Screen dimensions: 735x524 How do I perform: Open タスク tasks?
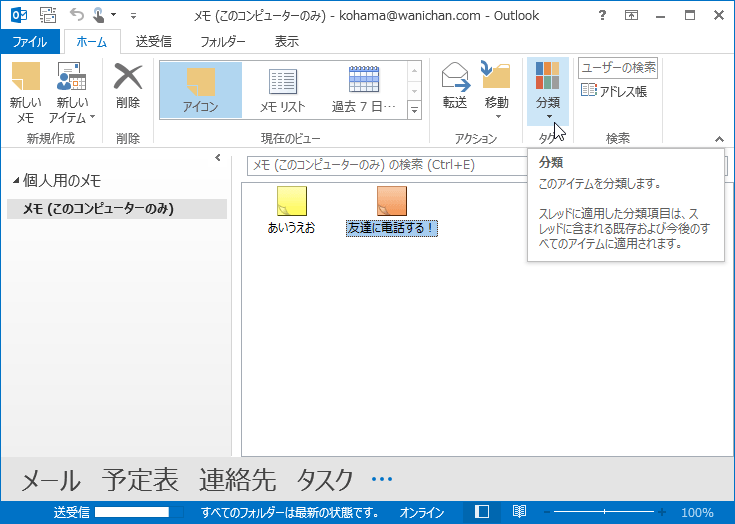[x=325, y=479]
